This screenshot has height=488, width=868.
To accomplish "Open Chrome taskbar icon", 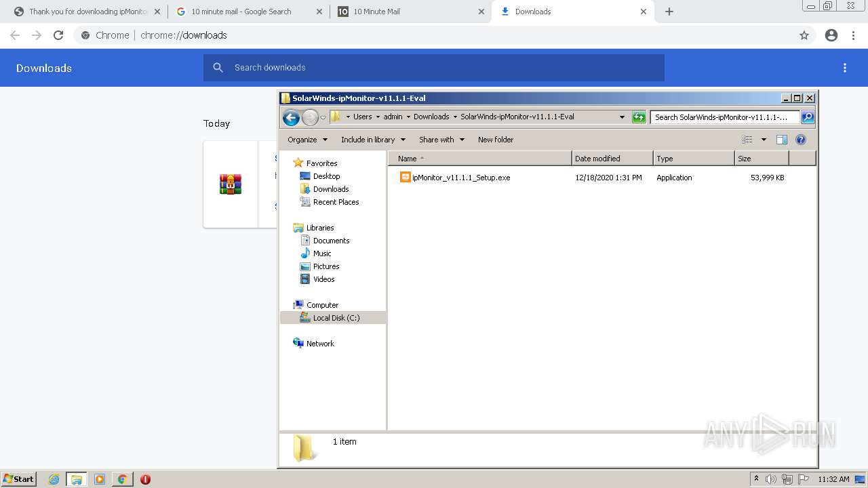I will tap(122, 479).
